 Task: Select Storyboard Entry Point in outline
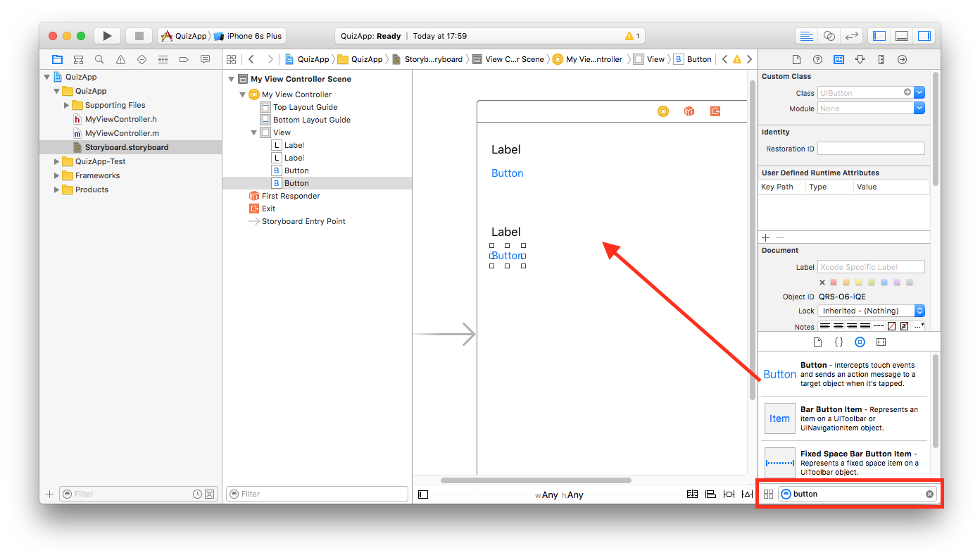click(x=303, y=221)
